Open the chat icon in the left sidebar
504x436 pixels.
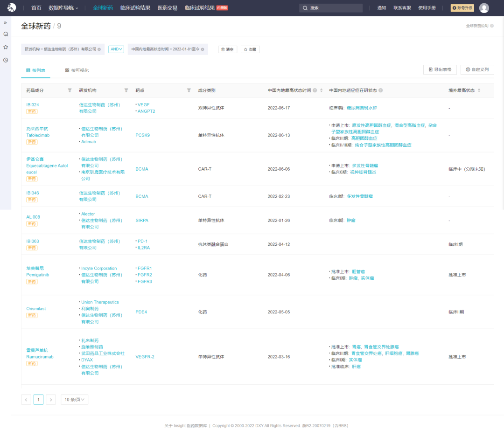[6, 34]
